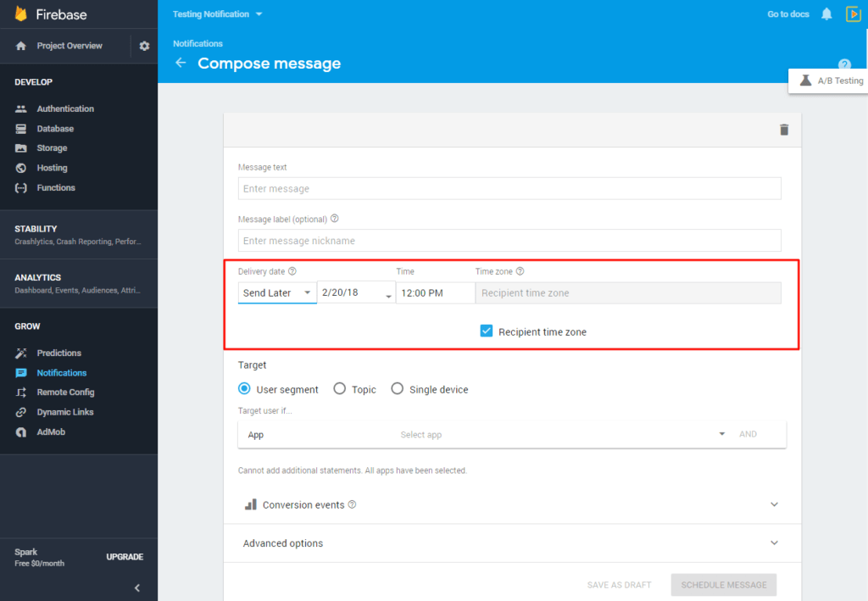The height and width of the screenshot is (601, 868).
Task: Select the Topic radio button
Action: [x=339, y=388]
